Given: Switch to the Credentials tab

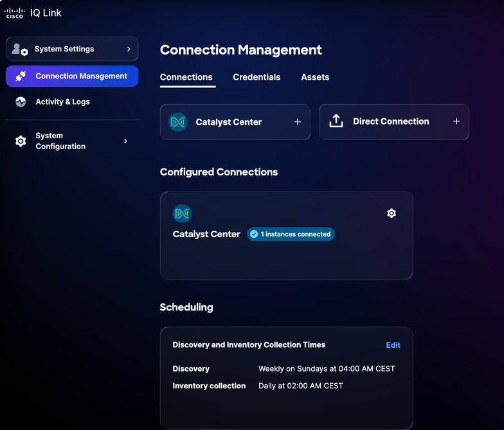Looking at the screenshot, I should pos(257,77).
